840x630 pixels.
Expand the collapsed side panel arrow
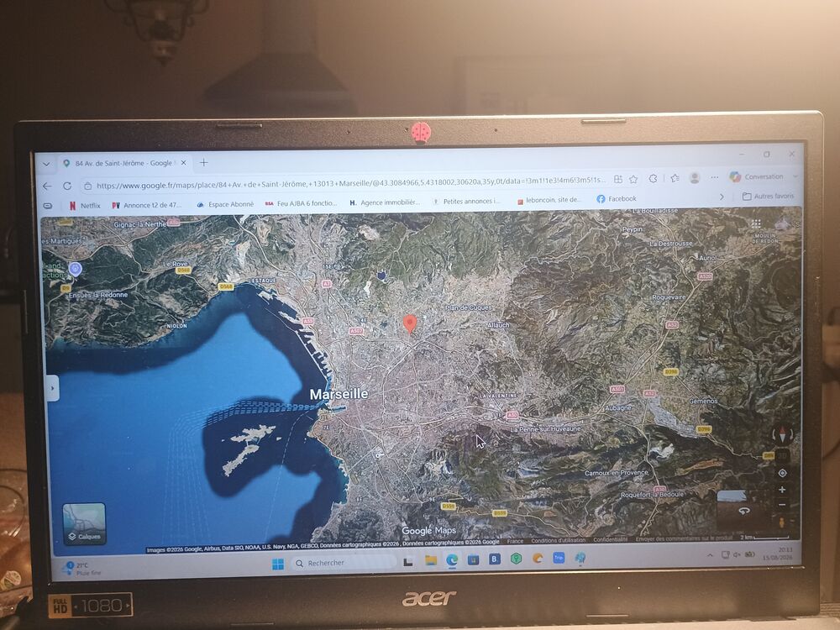click(x=52, y=388)
